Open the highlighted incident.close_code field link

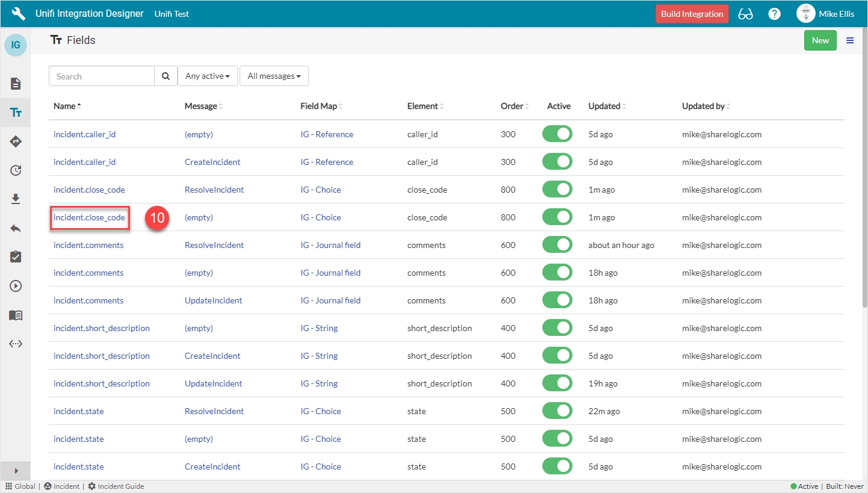(89, 217)
